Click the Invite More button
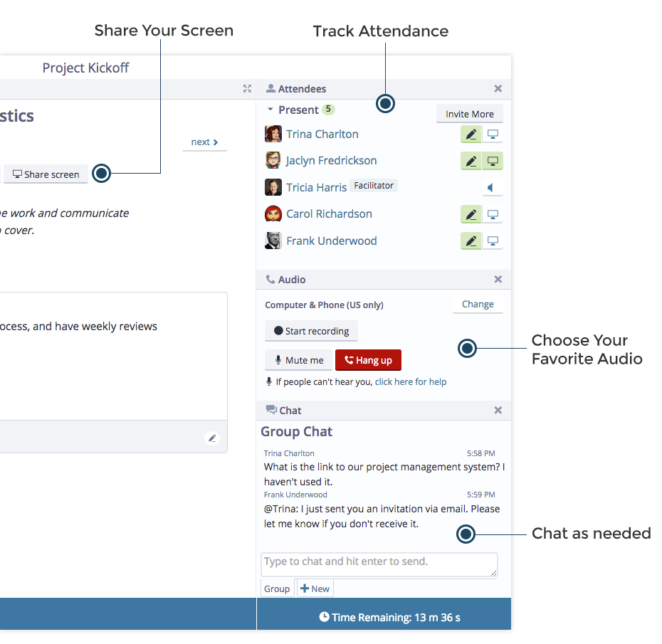Image resolution: width=662 pixels, height=644 pixels. pyautogui.click(x=470, y=114)
